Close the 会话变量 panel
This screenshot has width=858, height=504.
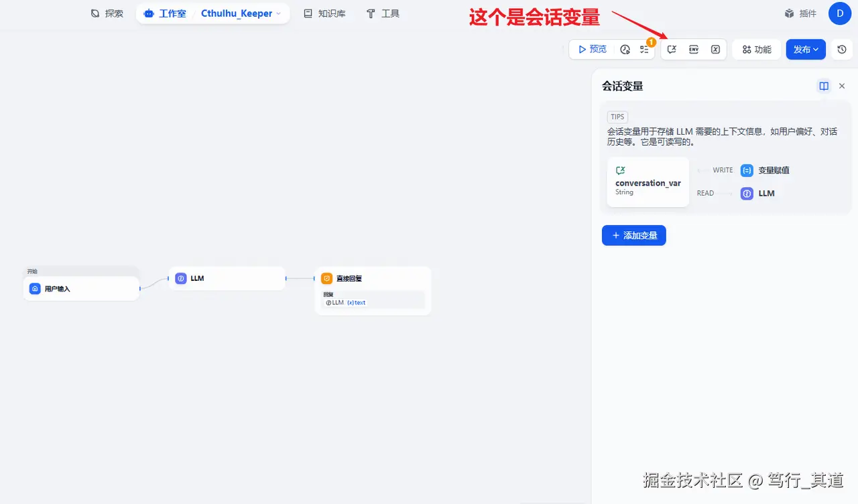tap(842, 86)
